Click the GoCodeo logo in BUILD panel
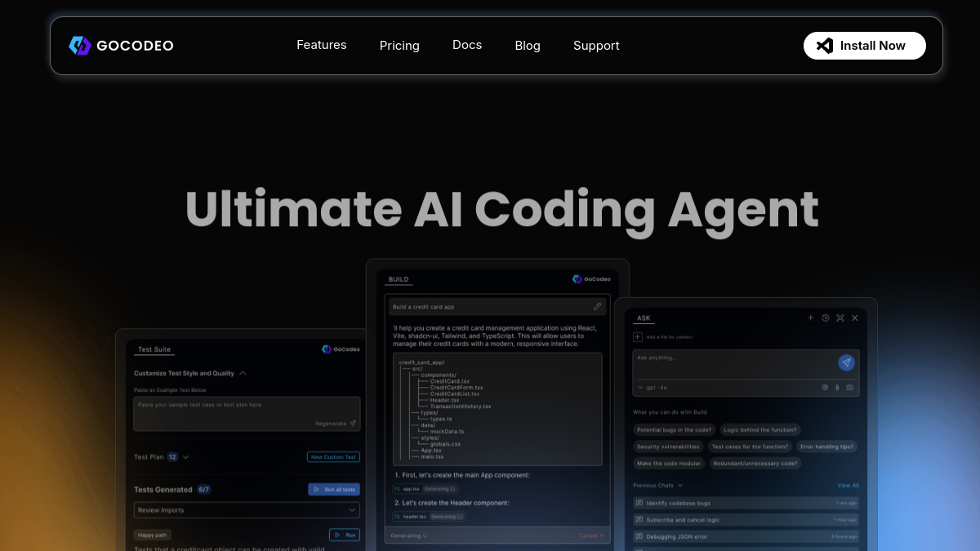 point(591,279)
